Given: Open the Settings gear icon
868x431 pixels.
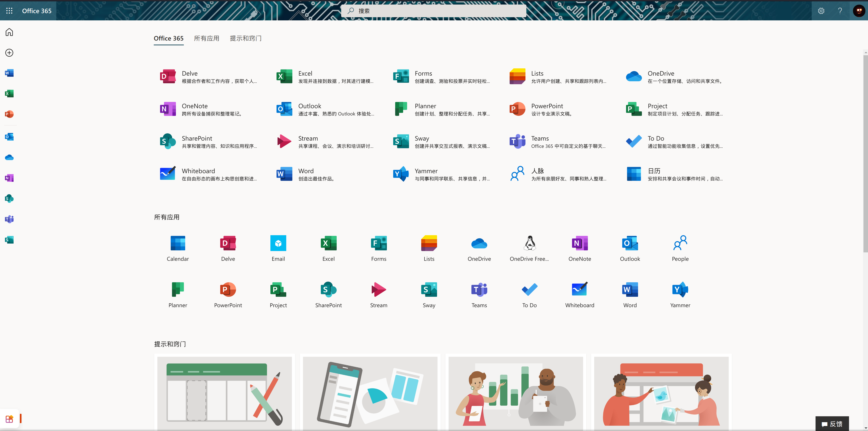Looking at the screenshot, I should pyautogui.click(x=821, y=11).
